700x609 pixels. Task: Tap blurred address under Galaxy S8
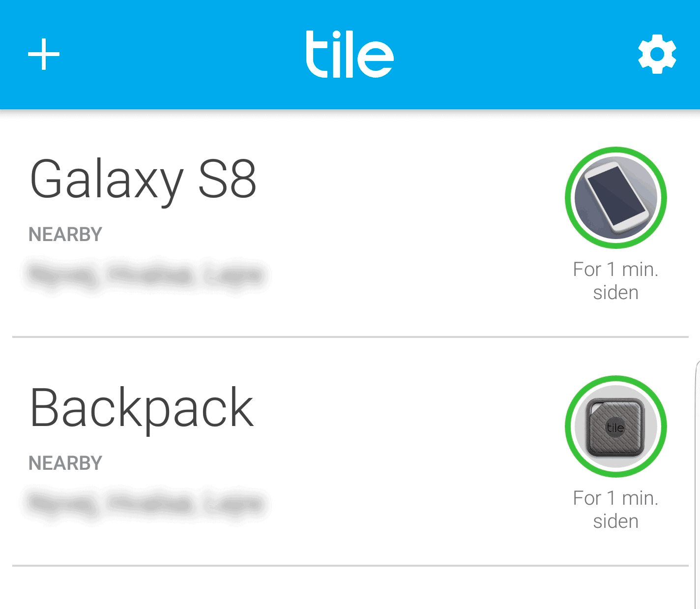[146, 275]
